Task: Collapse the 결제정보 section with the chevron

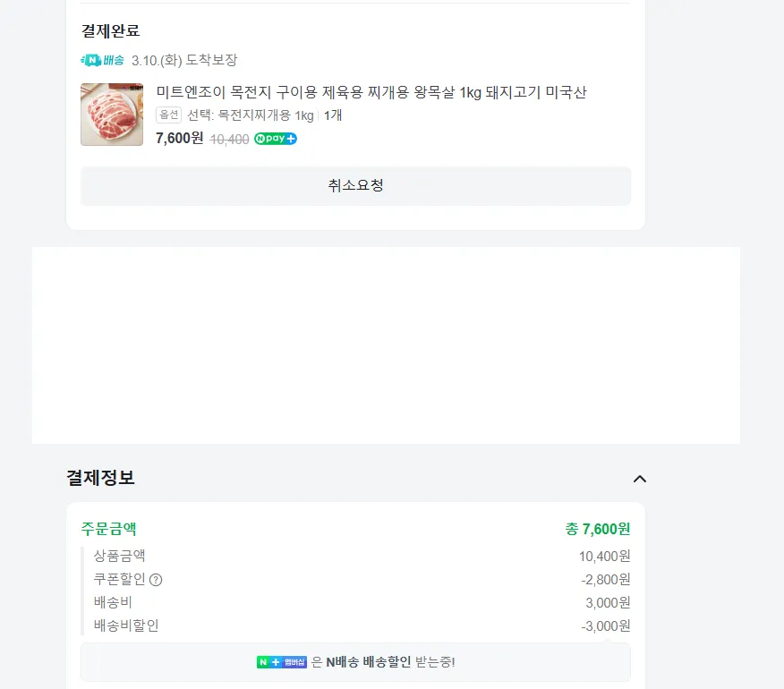Action: 639,479
